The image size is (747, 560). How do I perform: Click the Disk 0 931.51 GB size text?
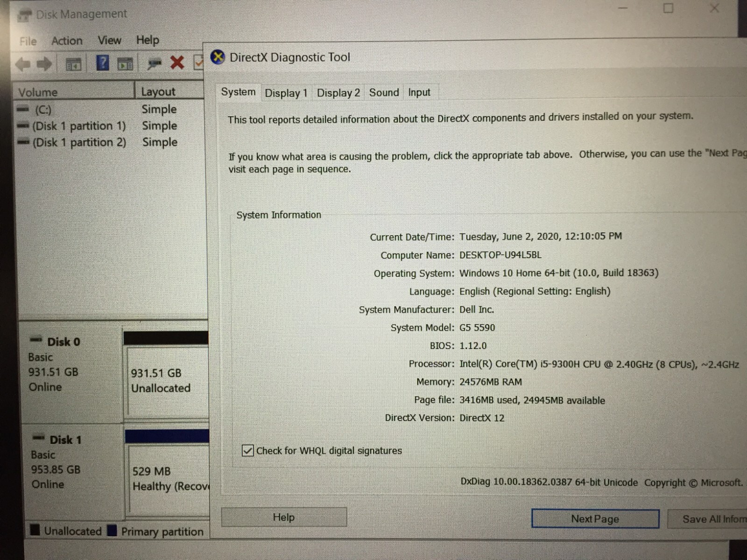tap(53, 372)
